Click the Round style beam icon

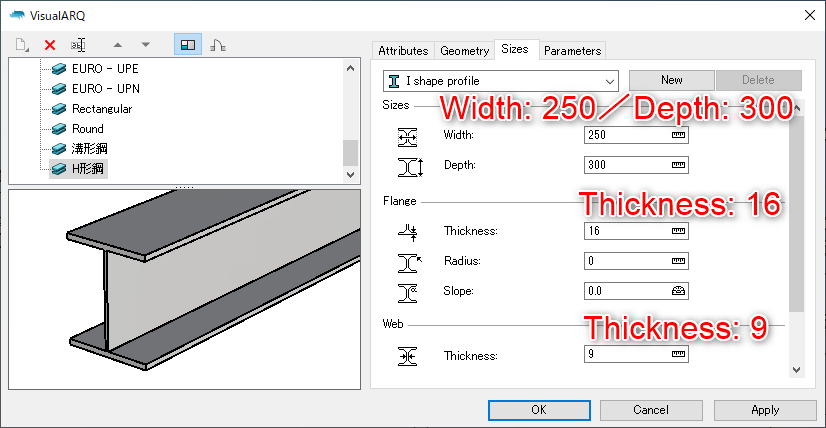tap(59, 129)
